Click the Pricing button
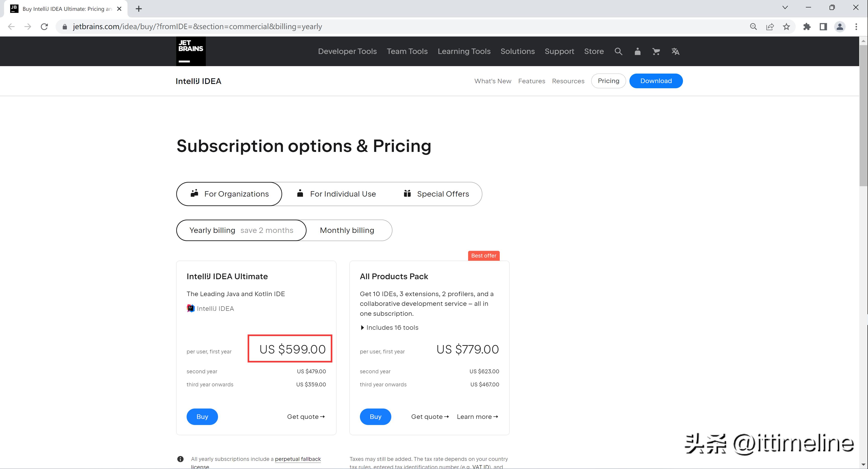 608,81
